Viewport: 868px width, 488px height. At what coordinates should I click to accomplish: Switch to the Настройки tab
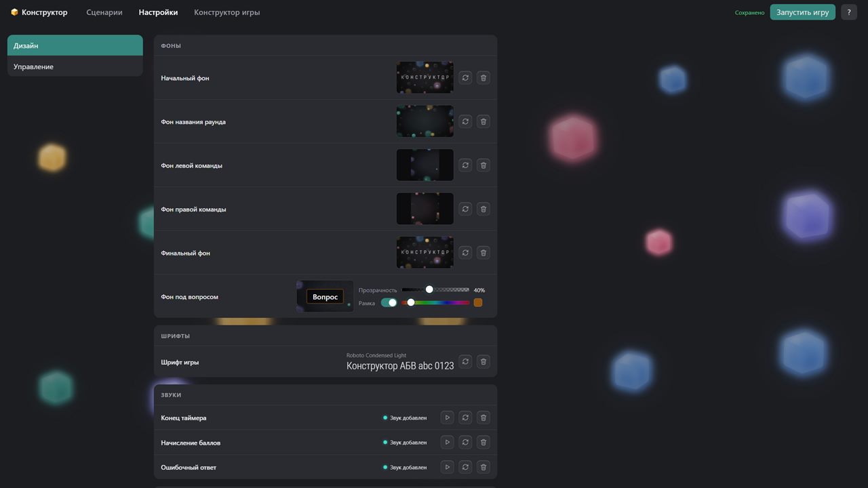158,12
